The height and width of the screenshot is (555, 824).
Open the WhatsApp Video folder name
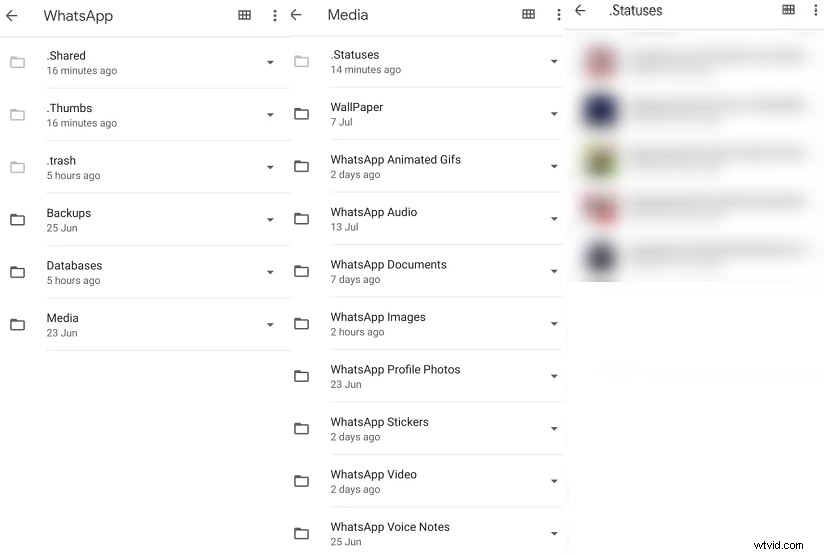pyautogui.click(x=374, y=475)
